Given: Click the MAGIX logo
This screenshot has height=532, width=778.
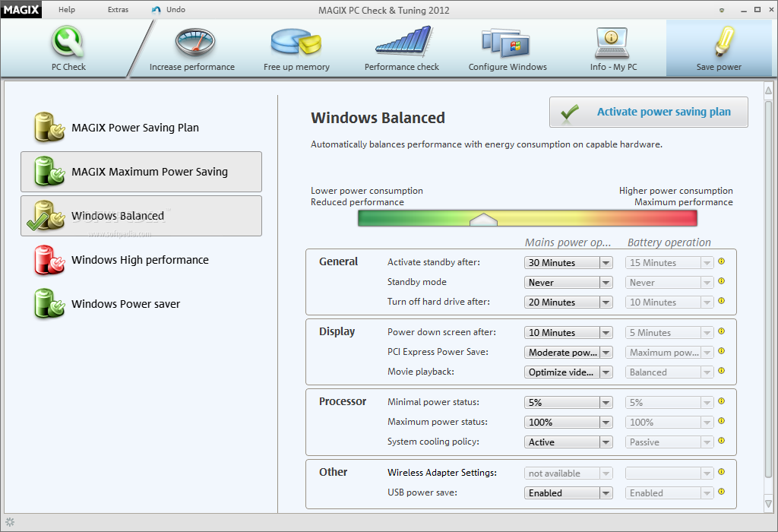Looking at the screenshot, I should [x=21, y=9].
